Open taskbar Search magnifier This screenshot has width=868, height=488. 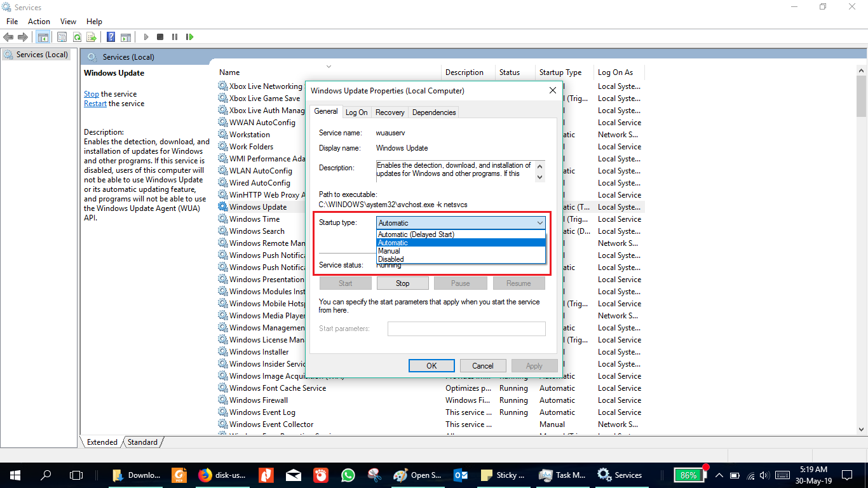click(x=46, y=475)
